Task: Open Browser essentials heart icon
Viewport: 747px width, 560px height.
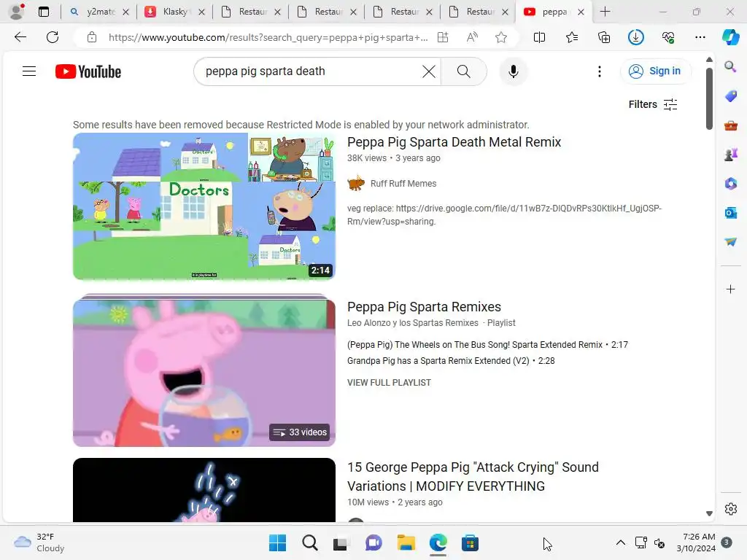Action: pos(668,37)
